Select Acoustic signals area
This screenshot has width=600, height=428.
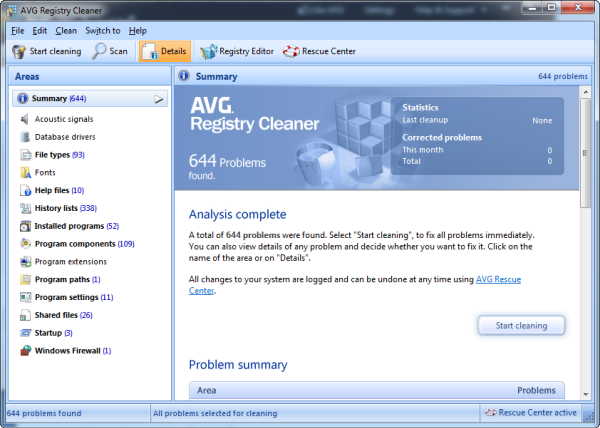pyautogui.click(x=64, y=119)
